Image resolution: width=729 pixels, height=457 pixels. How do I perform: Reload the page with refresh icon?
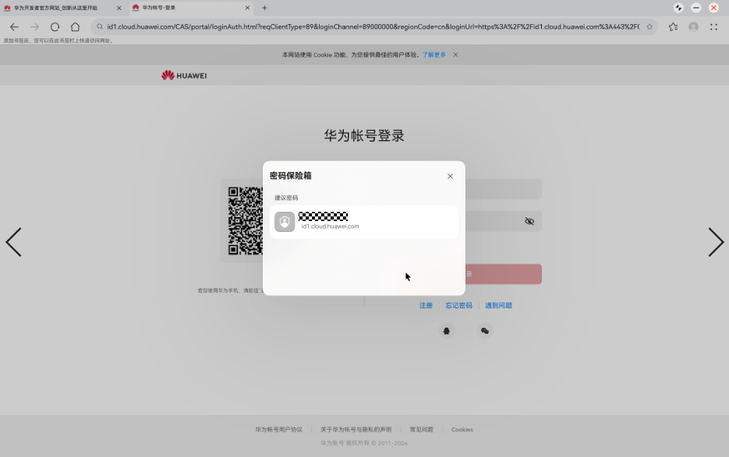(55, 27)
